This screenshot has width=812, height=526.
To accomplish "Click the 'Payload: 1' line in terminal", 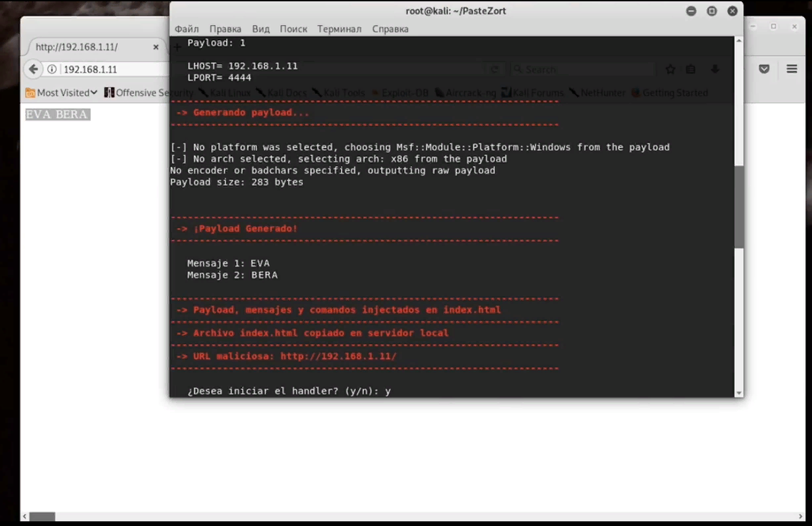I will 217,43.
